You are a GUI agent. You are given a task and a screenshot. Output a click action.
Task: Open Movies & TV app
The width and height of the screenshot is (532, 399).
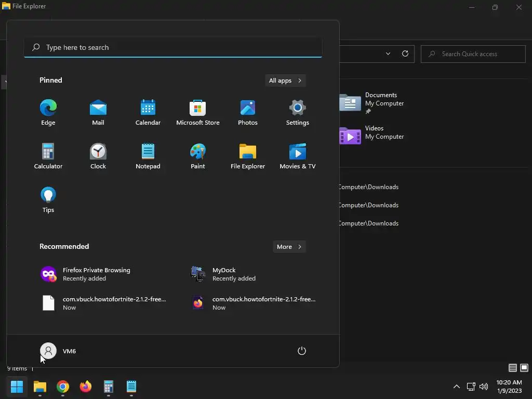pos(298,156)
